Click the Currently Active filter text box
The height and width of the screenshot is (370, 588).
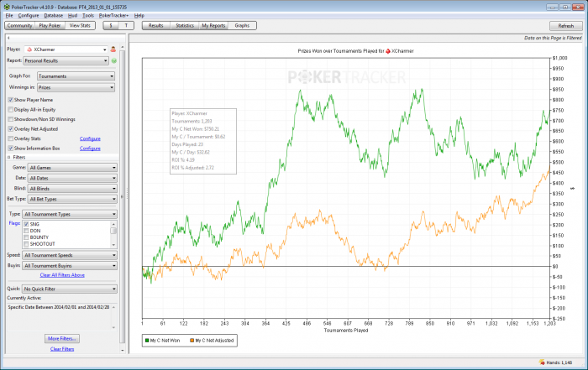click(62, 317)
